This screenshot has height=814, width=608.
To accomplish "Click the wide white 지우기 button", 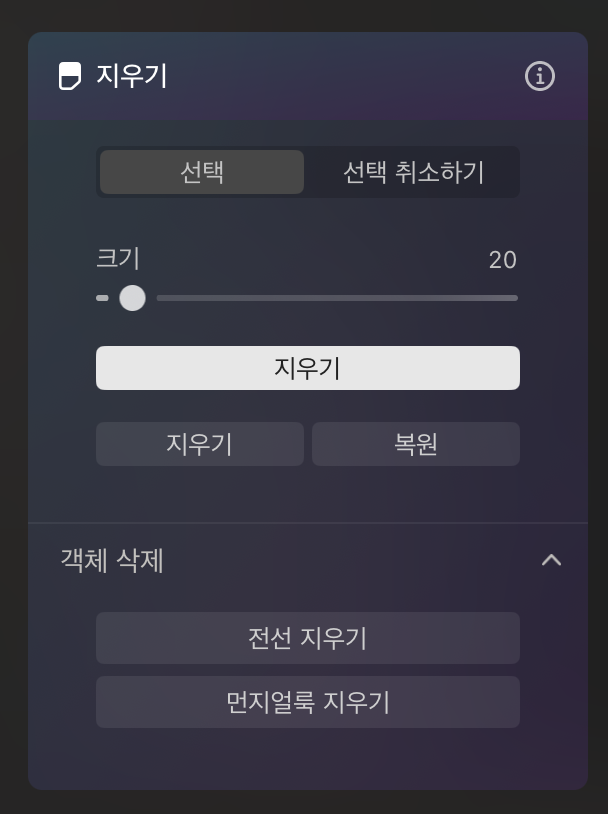I will pyautogui.click(x=308, y=368).
